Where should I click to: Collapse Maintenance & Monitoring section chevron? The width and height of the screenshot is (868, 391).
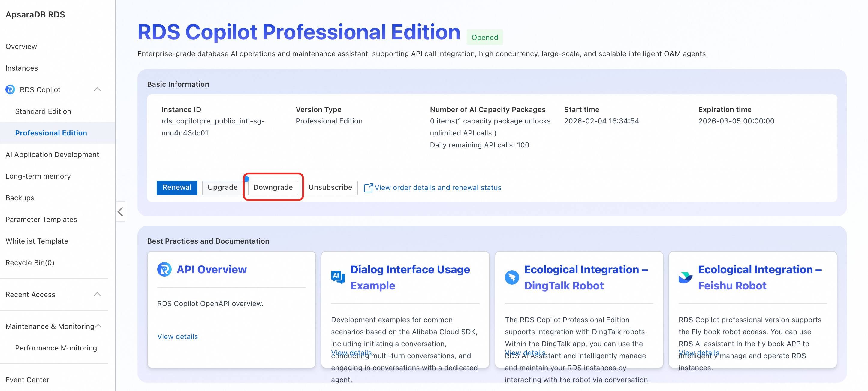(x=98, y=326)
